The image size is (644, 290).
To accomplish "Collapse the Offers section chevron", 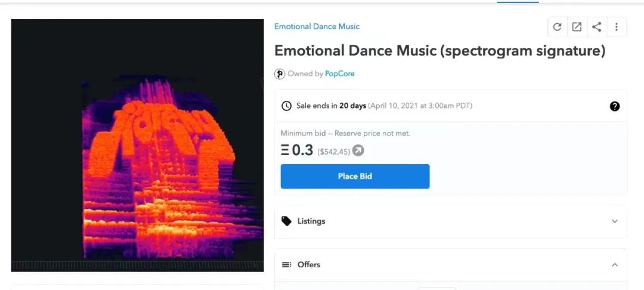I will click(x=614, y=265).
